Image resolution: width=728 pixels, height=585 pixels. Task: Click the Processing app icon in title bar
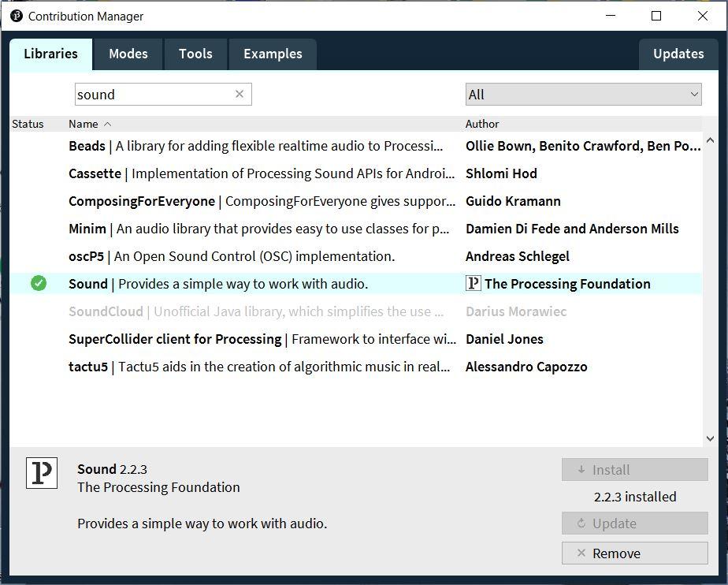17,16
